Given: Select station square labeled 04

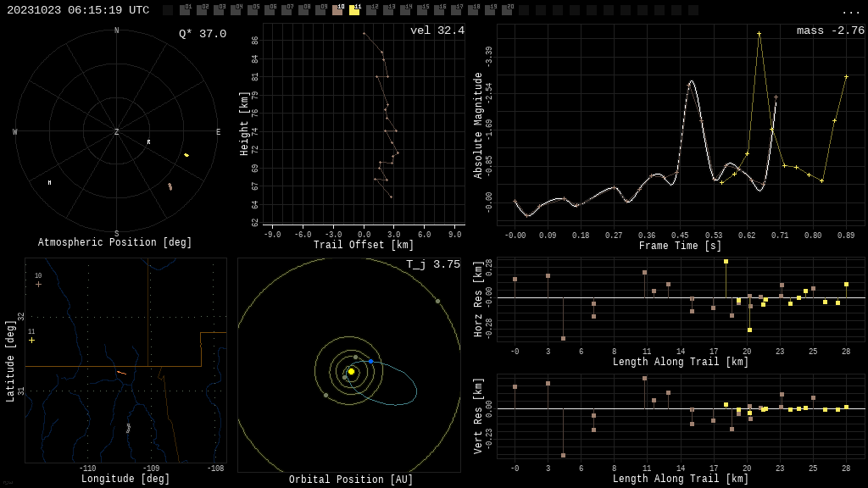Looking at the screenshot, I should pos(236,10).
